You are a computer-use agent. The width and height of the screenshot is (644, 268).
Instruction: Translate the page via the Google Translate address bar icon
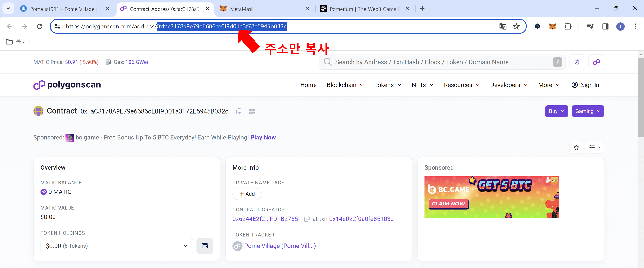coord(502,26)
